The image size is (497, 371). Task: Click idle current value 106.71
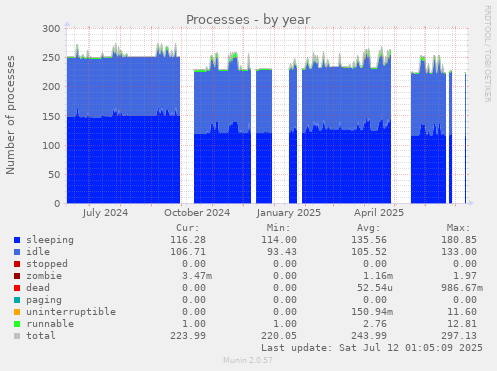click(188, 252)
